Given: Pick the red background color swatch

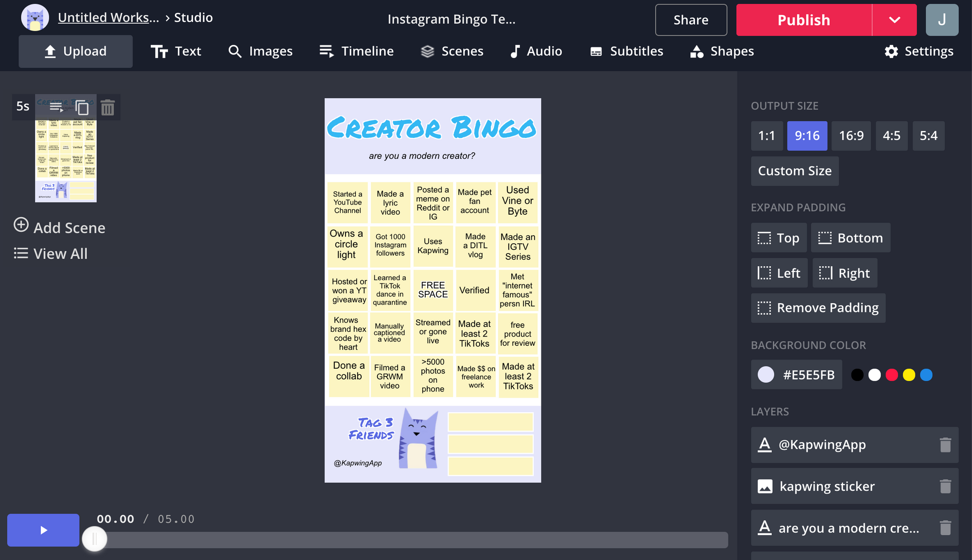Looking at the screenshot, I should point(891,375).
